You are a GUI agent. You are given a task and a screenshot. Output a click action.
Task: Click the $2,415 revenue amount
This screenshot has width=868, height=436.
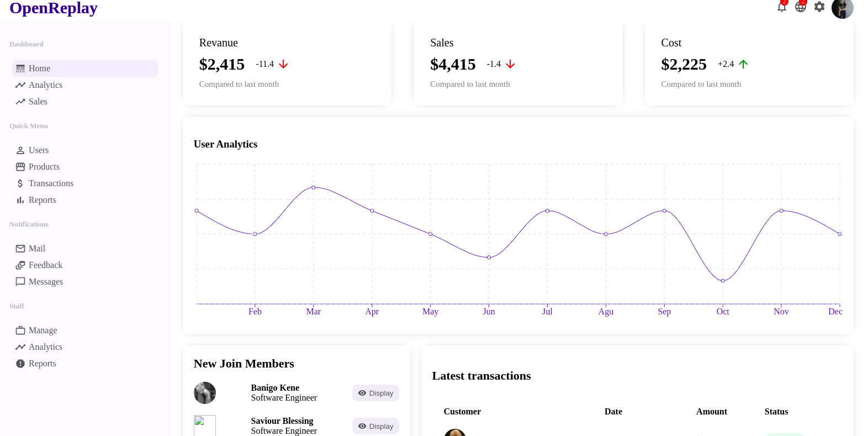[222, 65]
